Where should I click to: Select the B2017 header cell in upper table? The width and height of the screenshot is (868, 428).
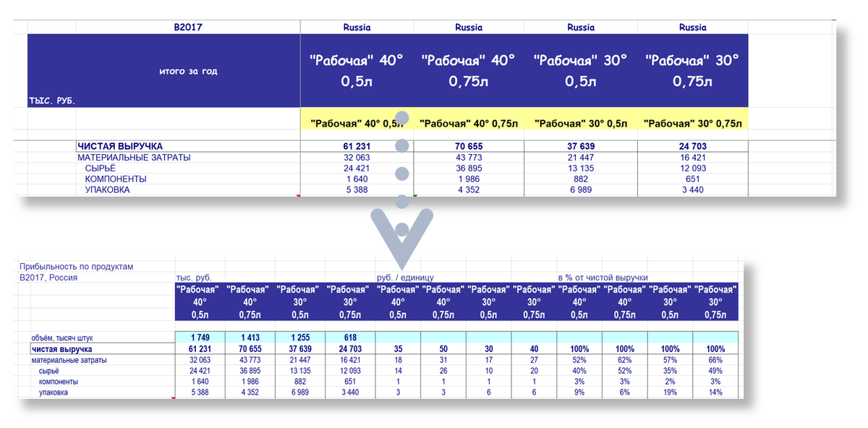click(188, 27)
